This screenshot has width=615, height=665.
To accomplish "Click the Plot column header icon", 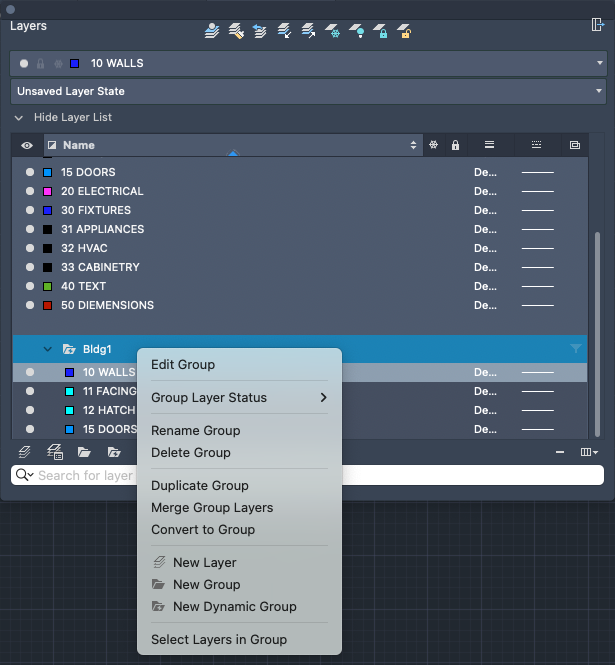I will pyautogui.click(x=575, y=145).
